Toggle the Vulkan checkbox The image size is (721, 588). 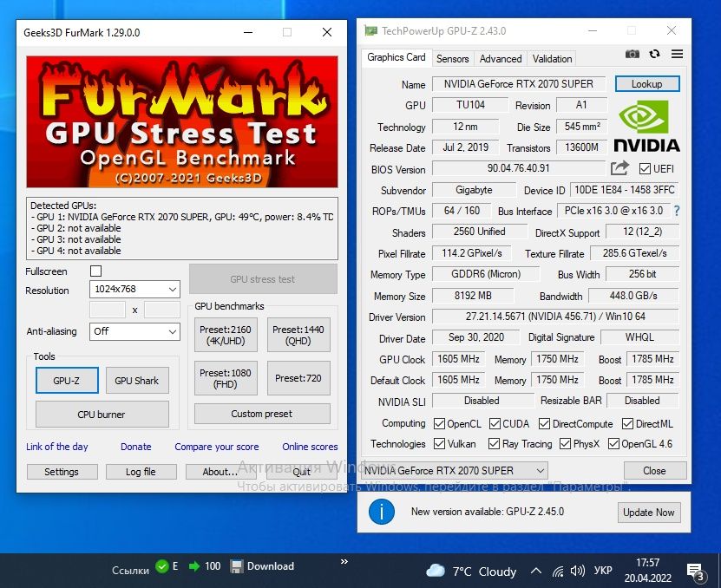(439, 444)
